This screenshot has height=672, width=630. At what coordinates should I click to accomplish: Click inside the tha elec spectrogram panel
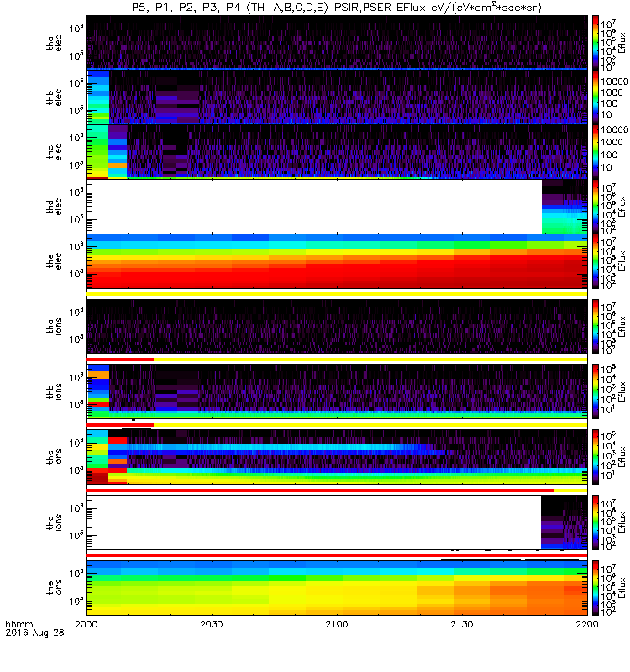coord(337,43)
